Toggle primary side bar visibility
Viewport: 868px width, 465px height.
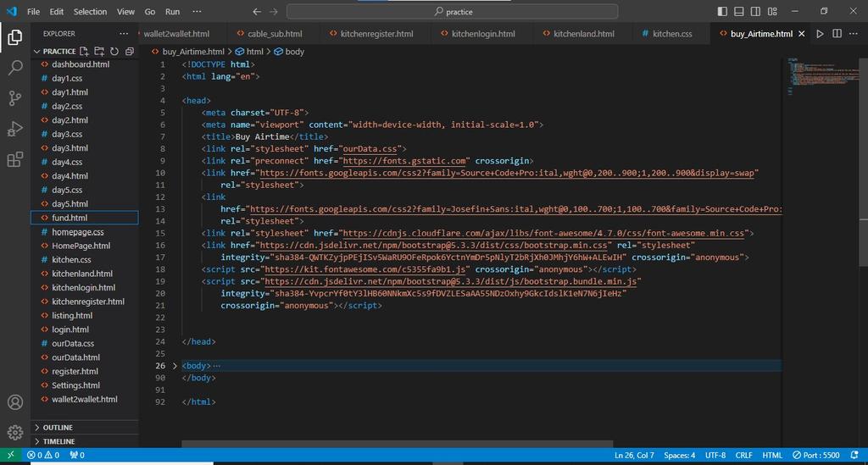click(x=722, y=11)
